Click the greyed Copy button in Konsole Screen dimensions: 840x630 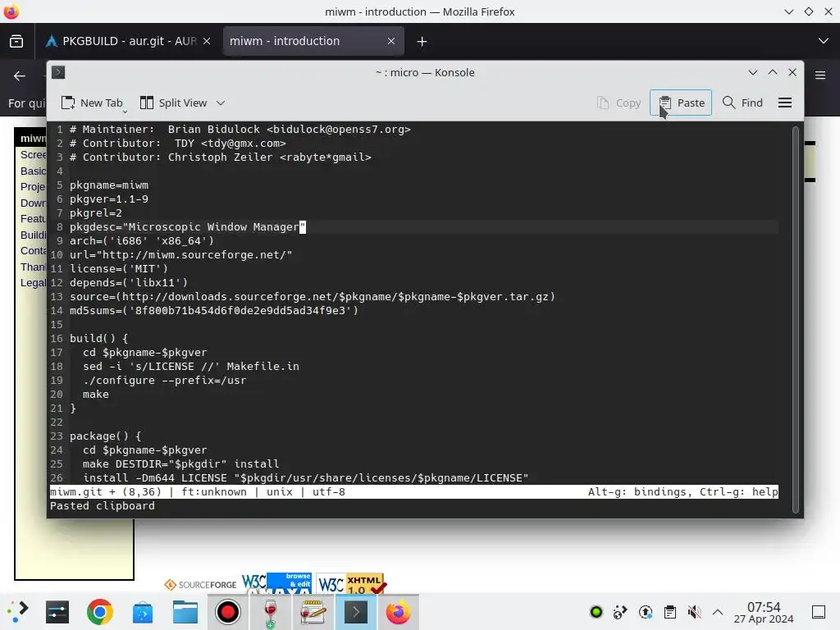coord(619,103)
